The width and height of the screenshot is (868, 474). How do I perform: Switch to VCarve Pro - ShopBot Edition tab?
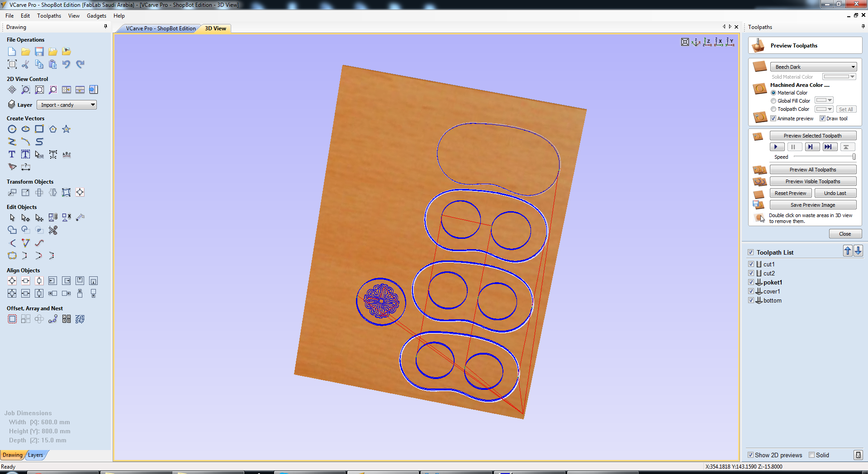(161, 28)
